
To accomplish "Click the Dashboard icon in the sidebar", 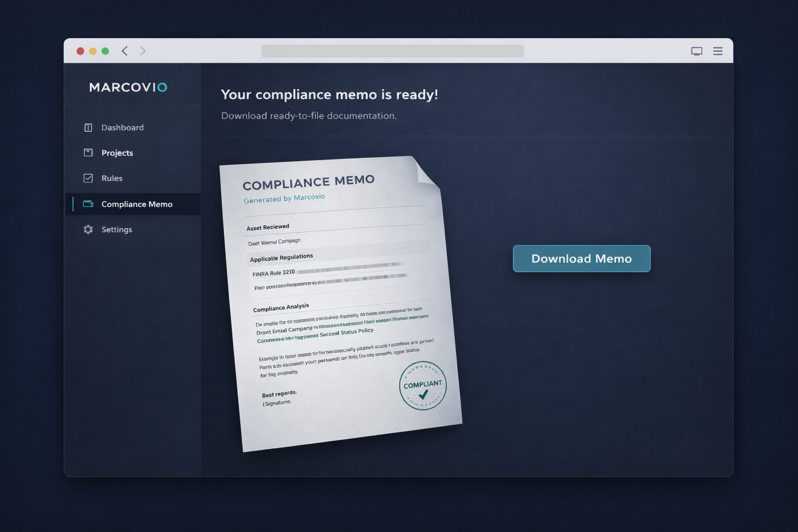I will 88,128.
